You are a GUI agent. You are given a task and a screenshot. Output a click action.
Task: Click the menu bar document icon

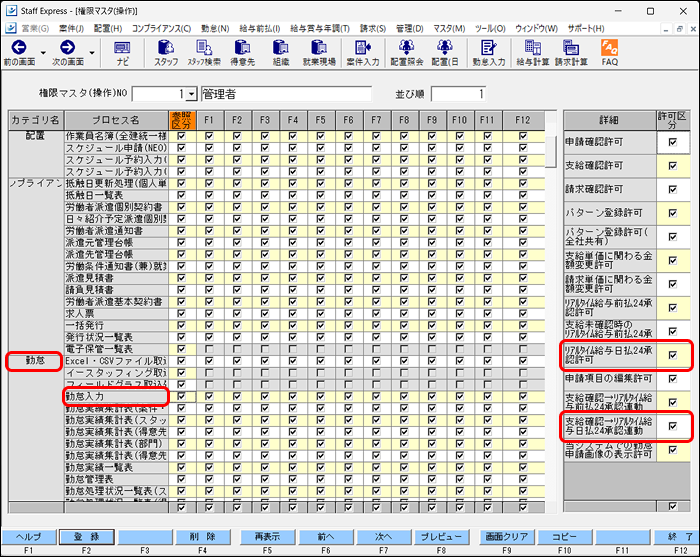(11, 28)
